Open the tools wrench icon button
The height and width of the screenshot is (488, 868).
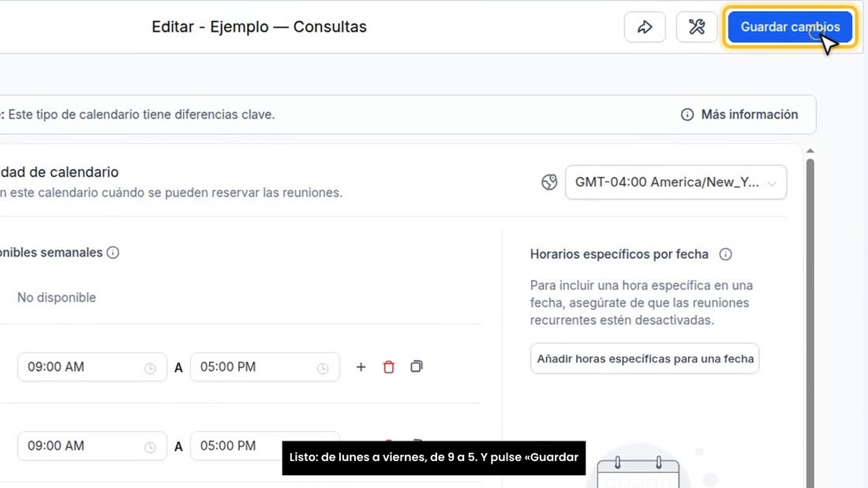pyautogui.click(x=697, y=27)
